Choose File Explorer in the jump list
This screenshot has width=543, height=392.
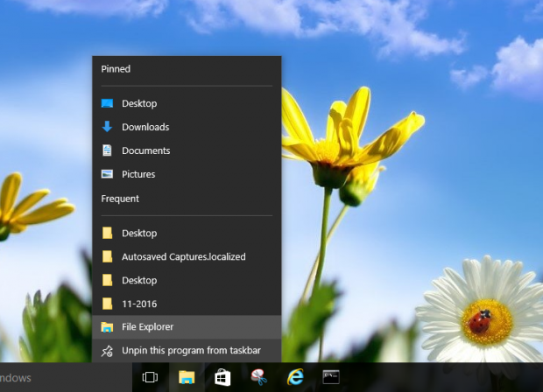click(147, 327)
